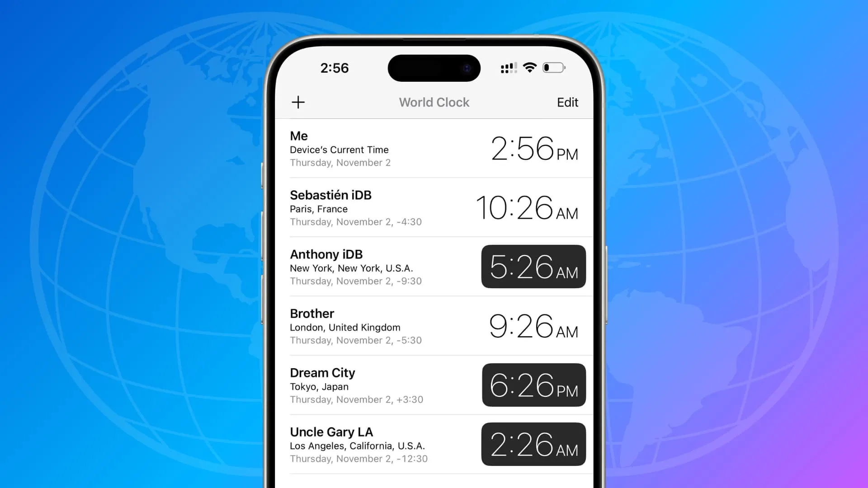
Task: Open the World Clock tab
Action: pos(434,102)
